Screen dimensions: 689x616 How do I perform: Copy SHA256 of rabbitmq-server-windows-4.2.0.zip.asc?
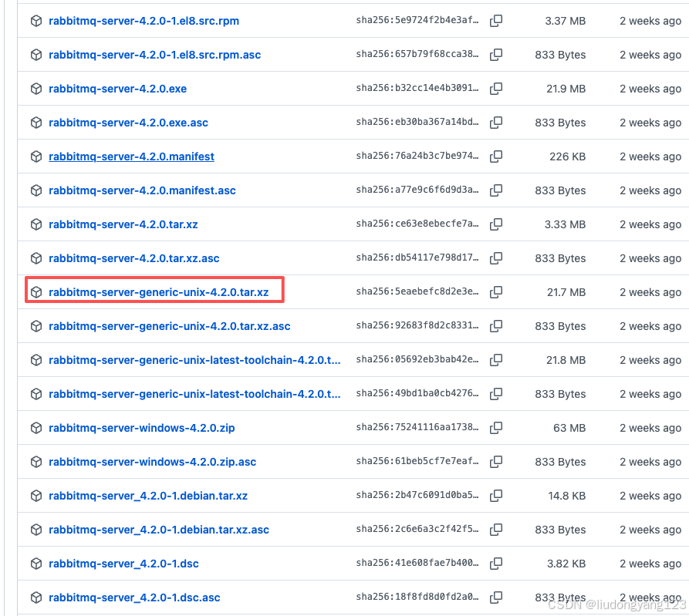pyautogui.click(x=496, y=462)
